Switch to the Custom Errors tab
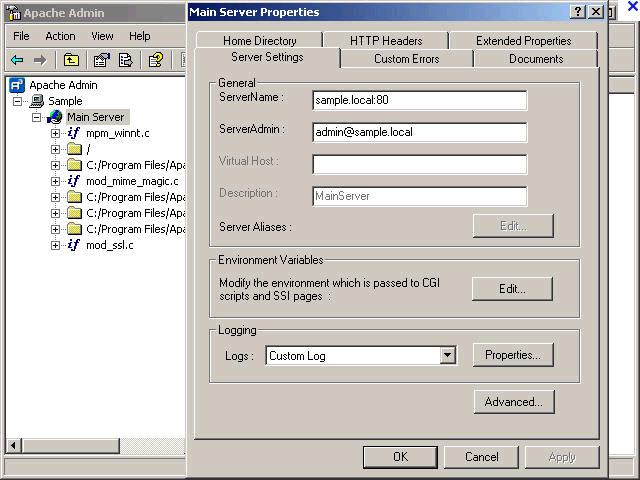 (x=407, y=59)
